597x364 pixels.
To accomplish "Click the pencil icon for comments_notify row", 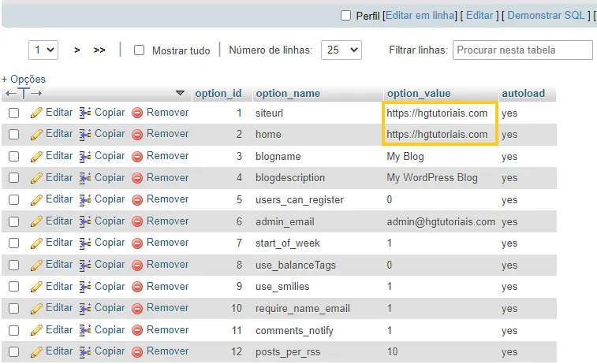I will (36, 330).
